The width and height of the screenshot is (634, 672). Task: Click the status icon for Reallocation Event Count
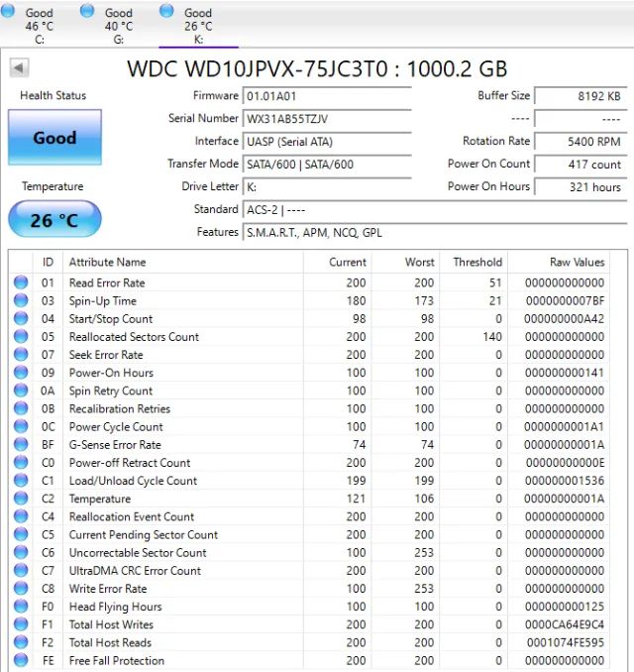(21, 516)
